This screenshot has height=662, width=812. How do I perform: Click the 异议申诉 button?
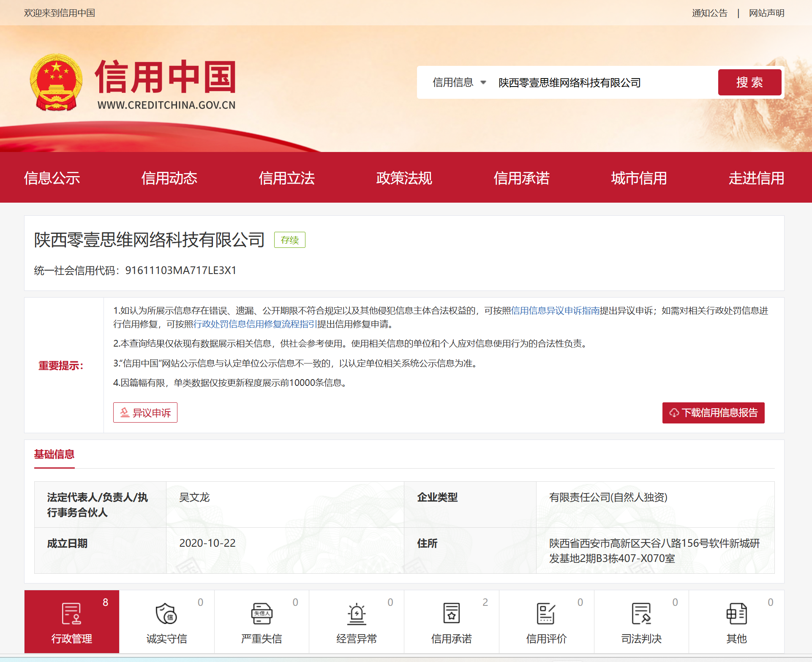(145, 412)
